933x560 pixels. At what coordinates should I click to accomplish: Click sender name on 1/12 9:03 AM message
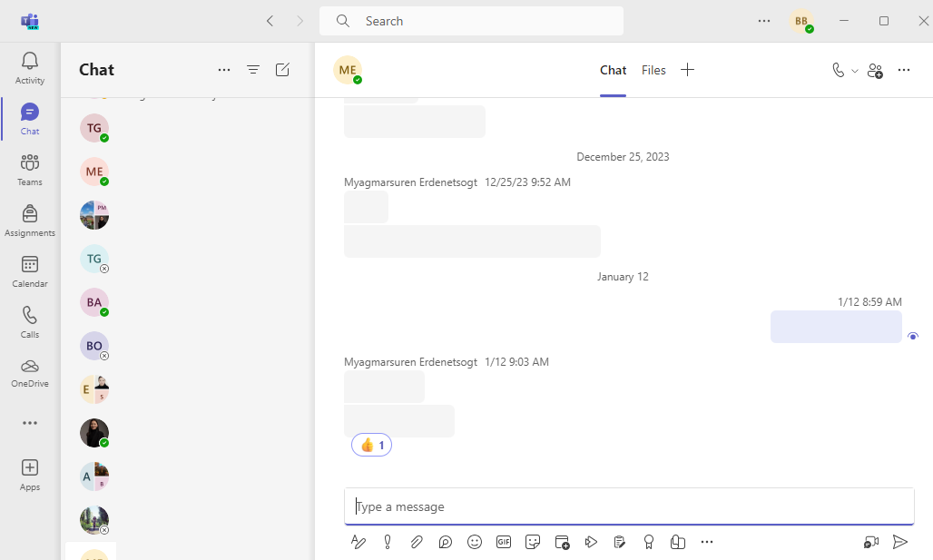410,362
